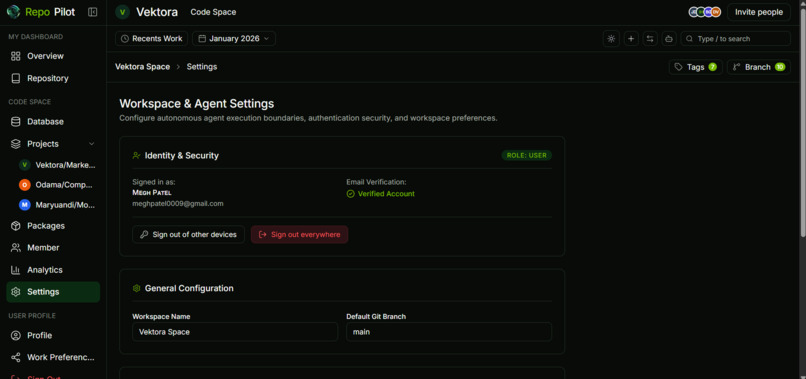Click the Identity & Security heading
Viewport: 806px width, 379px height.
181,155
